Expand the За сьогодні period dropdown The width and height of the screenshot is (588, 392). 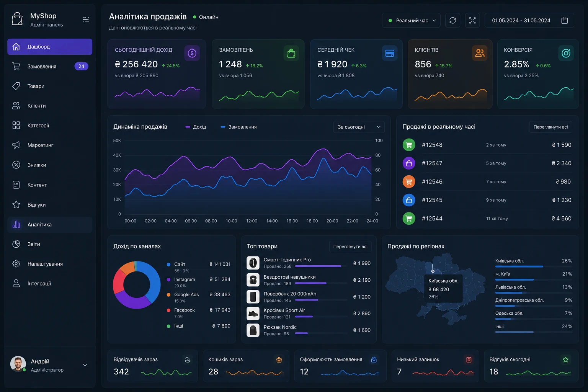click(359, 127)
